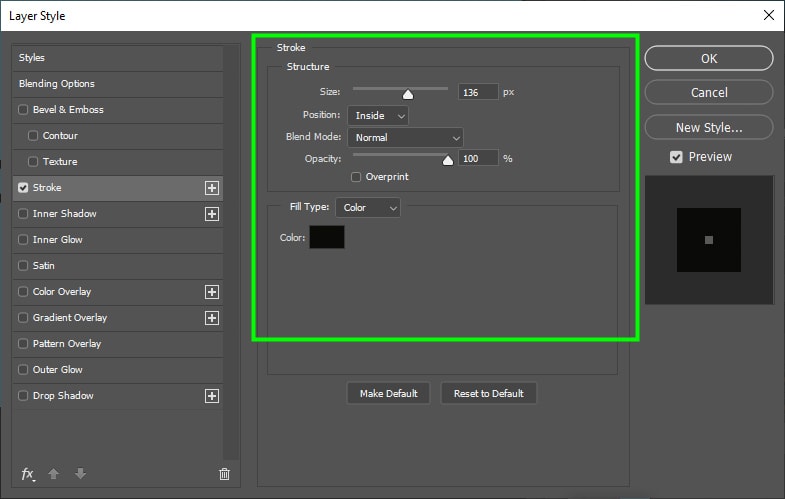The image size is (785, 499).
Task: Enable the Bevel & Emboss checkbox
Action: [23, 110]
